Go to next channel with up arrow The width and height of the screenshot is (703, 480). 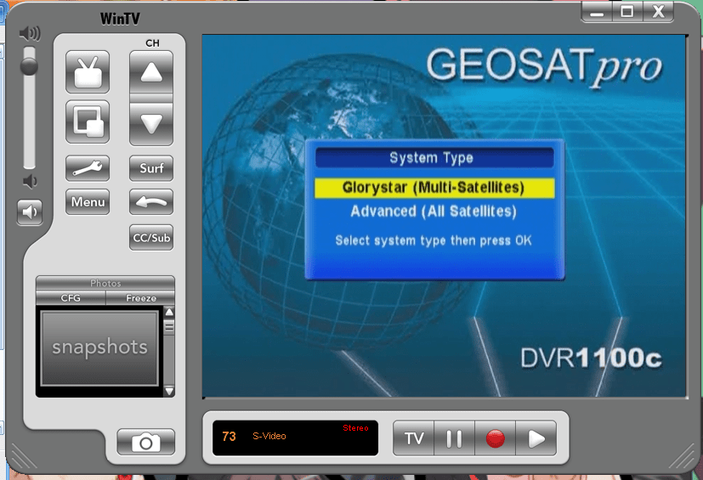[151, 73]
